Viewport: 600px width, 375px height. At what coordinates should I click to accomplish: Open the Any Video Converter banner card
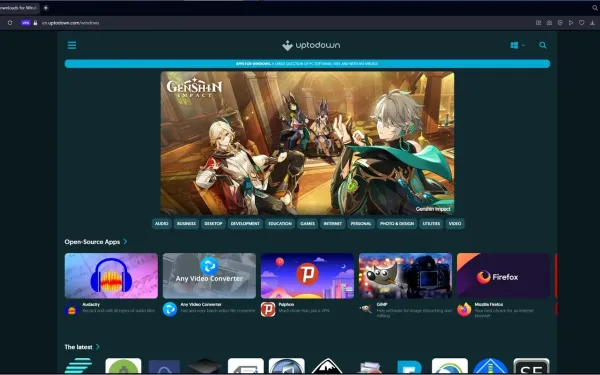click(209, 276)
